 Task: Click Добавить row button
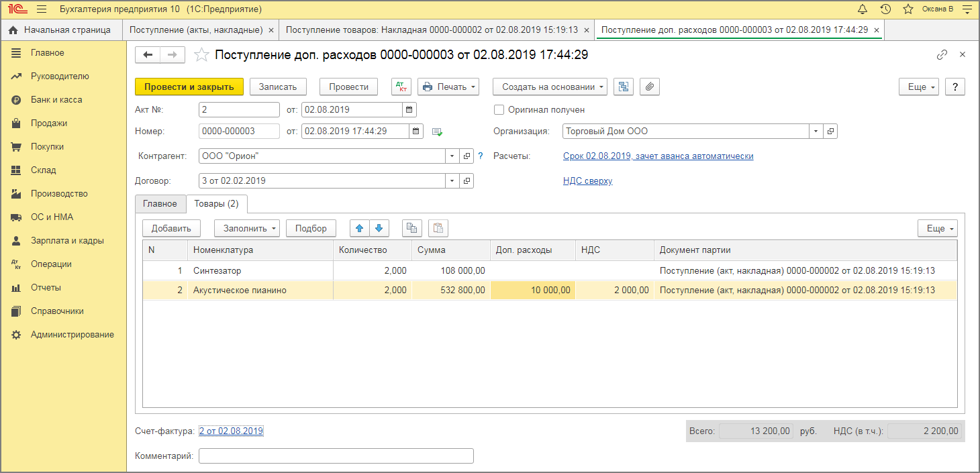[x=171, y=228]
